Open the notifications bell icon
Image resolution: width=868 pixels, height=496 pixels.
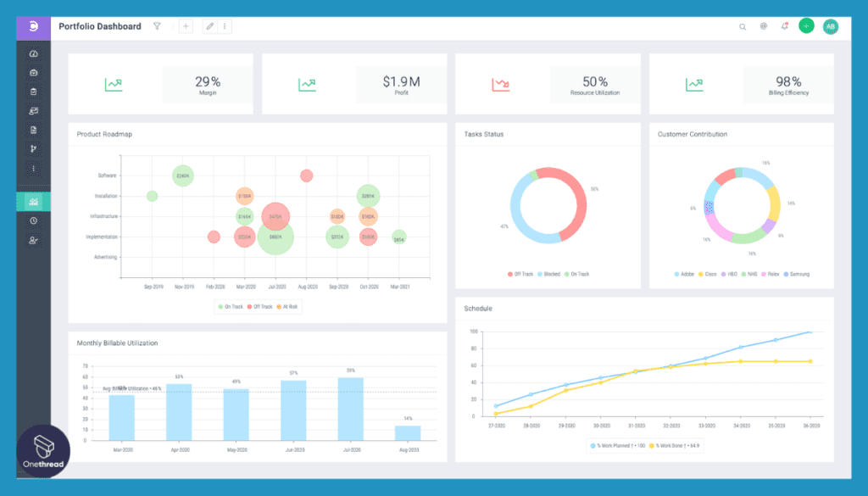point(784,26)
